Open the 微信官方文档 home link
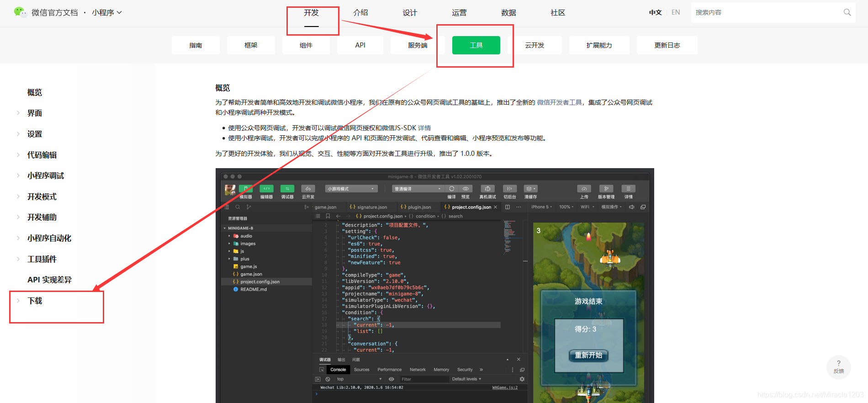The image size is (868, 403). (x=55, y=13)
